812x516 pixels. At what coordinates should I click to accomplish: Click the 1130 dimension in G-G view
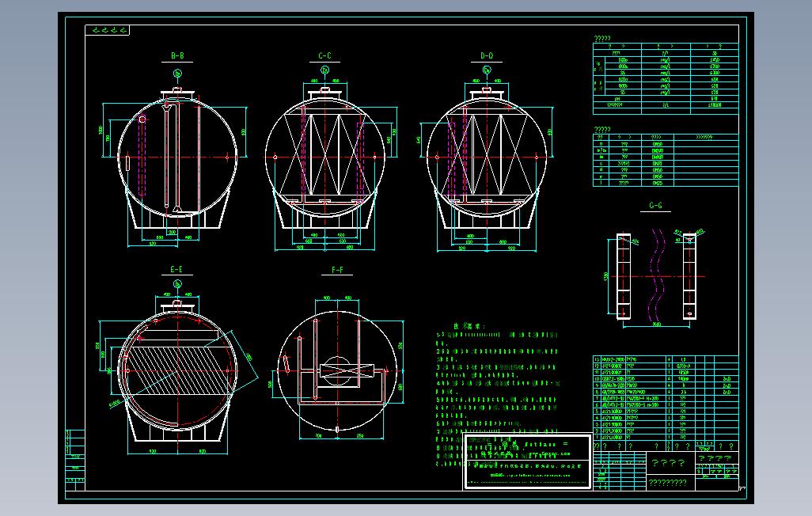[x=606, y=277]
